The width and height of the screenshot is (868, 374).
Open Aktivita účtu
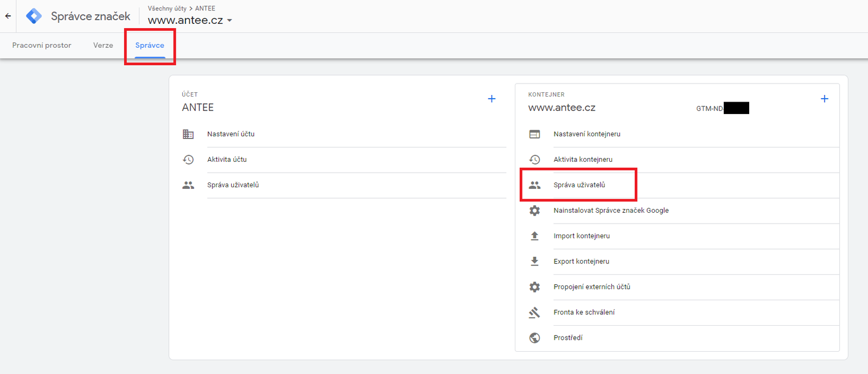click(x=227, y=160)
